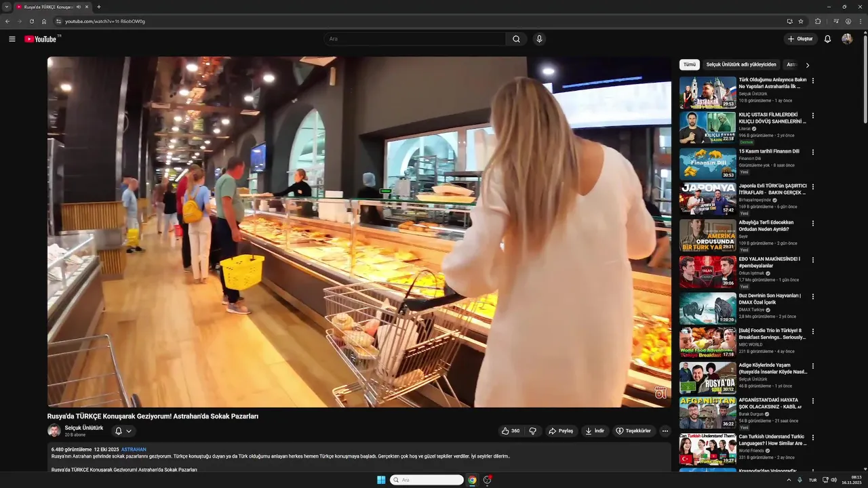Open the account avatar menu
Screen dimensions: 868x488
point(847,39)
